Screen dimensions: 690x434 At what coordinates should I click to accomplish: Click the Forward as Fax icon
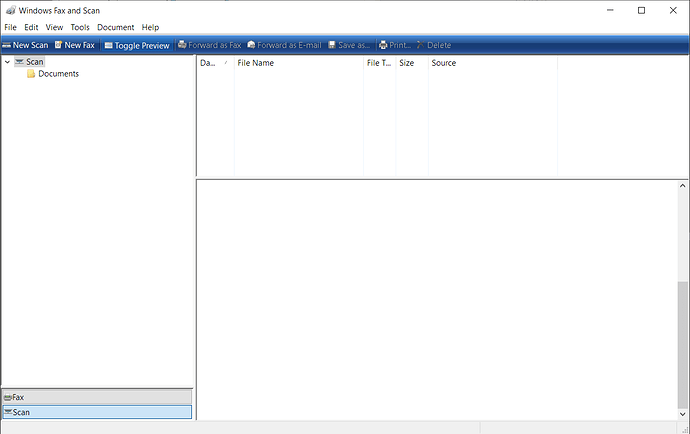tap(182, 45)
